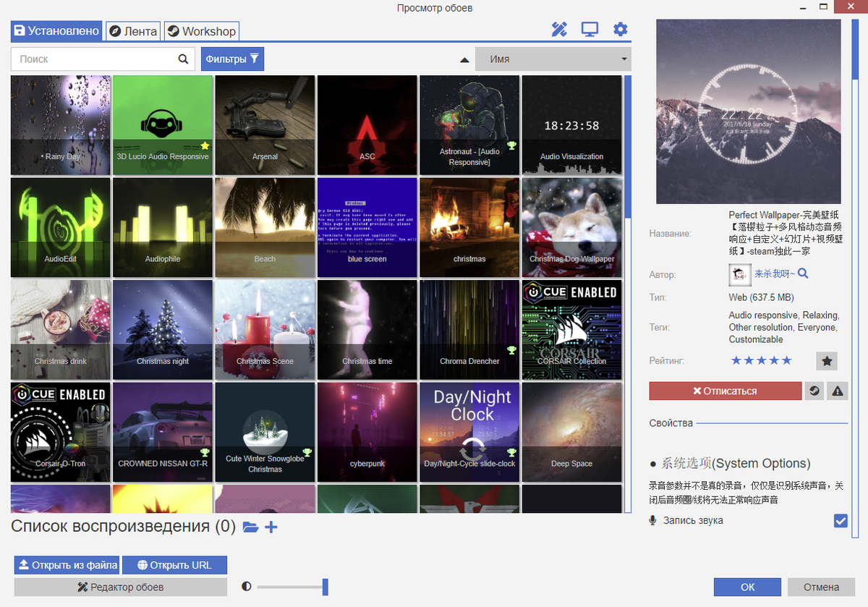Switch to the Workshop tab
868x607 pixels.
[x=201, y=31]
